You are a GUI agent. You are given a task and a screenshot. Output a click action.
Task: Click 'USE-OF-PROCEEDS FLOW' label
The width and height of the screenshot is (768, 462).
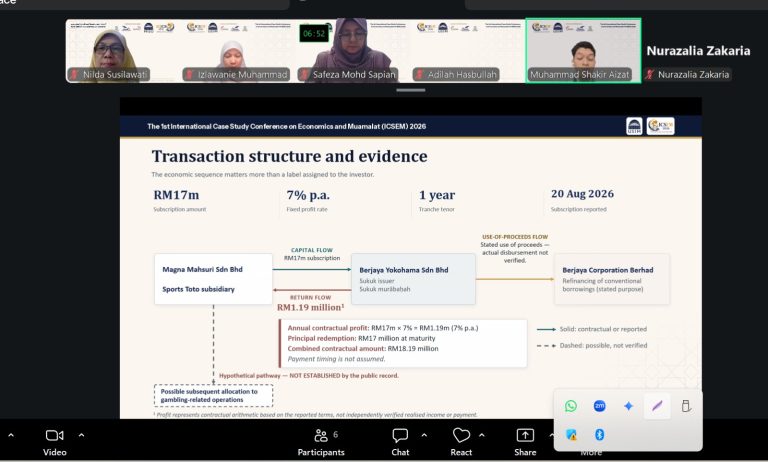click(x=515, y=237)
